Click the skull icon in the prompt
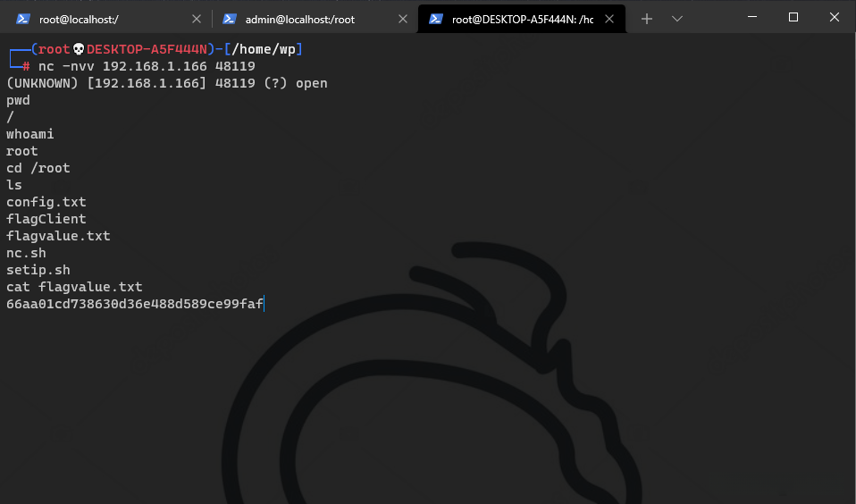 point(79,50)
